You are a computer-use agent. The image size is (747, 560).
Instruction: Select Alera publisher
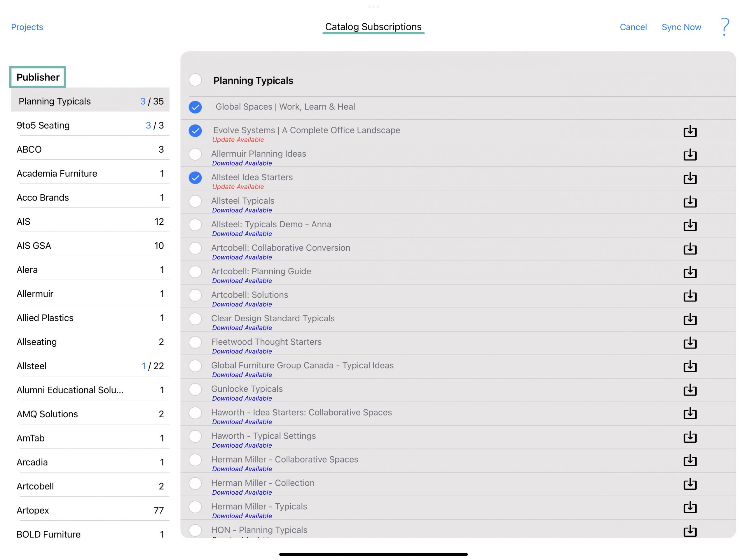point(90,270)
